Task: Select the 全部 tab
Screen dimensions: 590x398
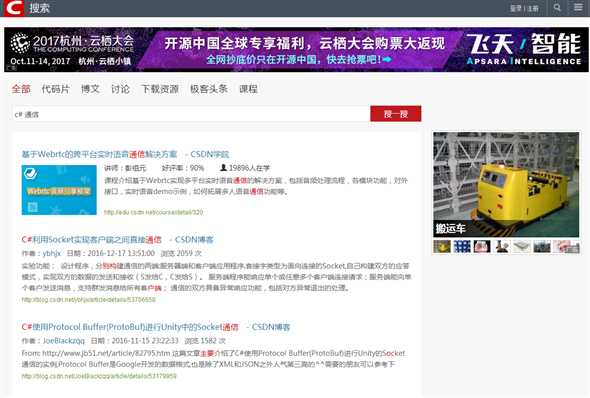Action: [x=21, y=89]
